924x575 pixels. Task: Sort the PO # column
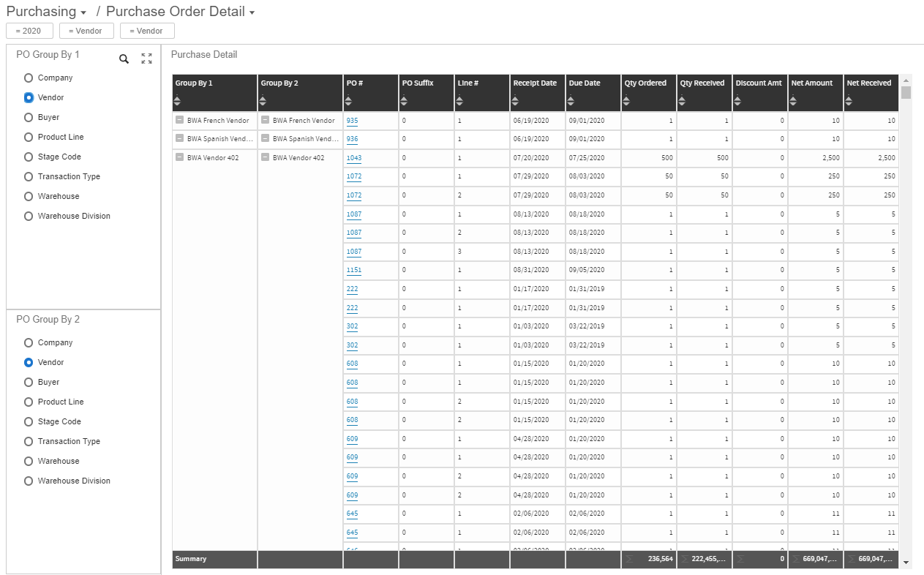[348, 99]
